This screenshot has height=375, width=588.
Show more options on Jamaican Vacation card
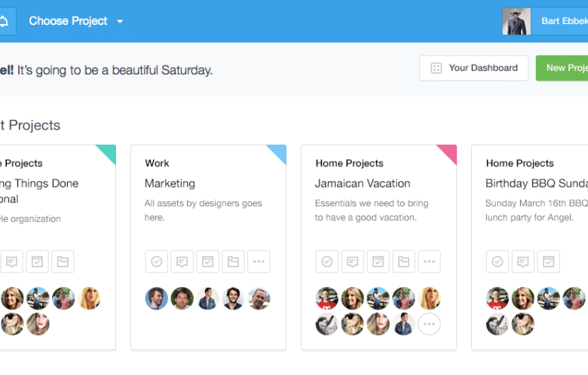(x=430, y=261)
